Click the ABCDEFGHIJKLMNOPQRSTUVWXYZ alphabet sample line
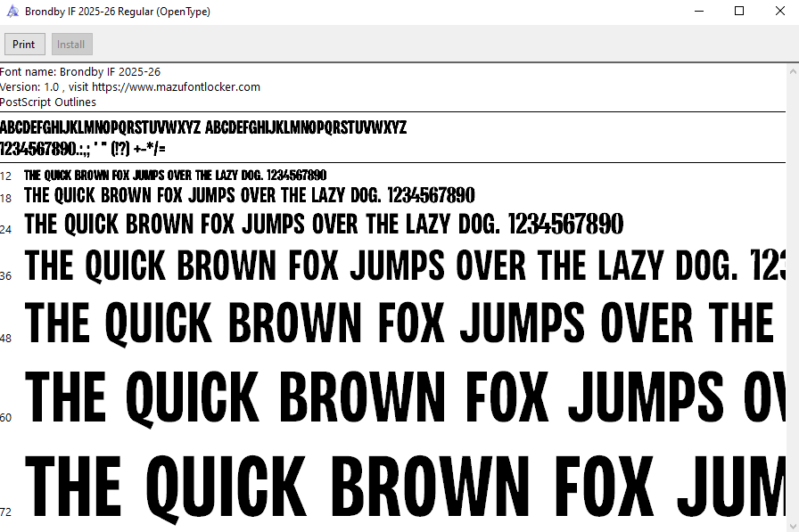Screen dimensions: 799x532 203,127
